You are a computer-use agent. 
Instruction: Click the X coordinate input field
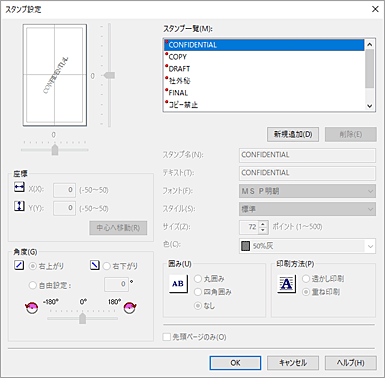[64, 190]
